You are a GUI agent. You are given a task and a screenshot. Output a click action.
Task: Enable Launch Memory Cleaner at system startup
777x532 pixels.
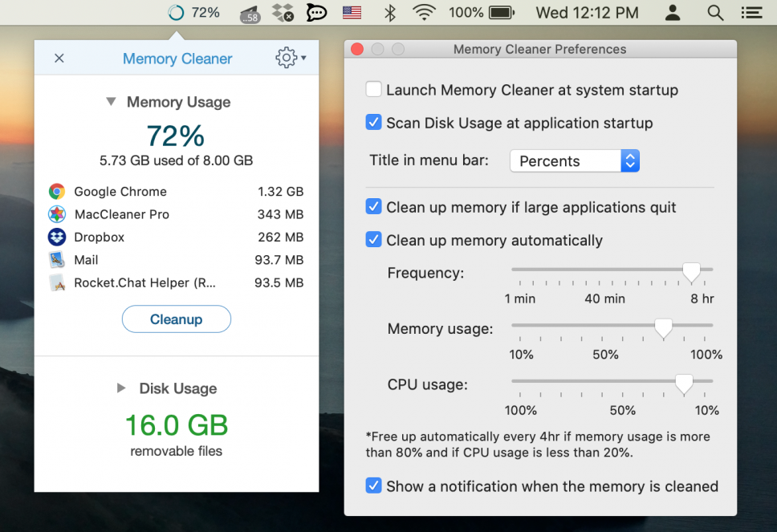(x=373, y=90)
